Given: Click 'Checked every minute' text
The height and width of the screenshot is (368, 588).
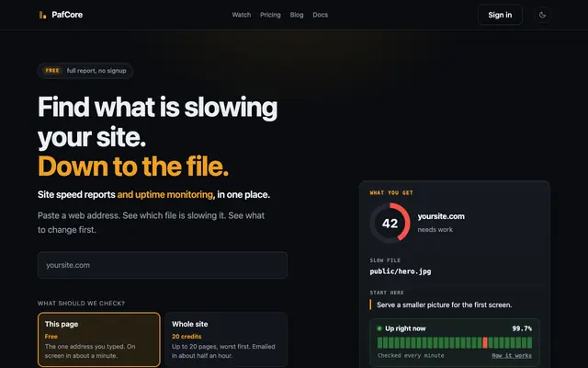Looking at the screenshot, I should pos(411,356).
